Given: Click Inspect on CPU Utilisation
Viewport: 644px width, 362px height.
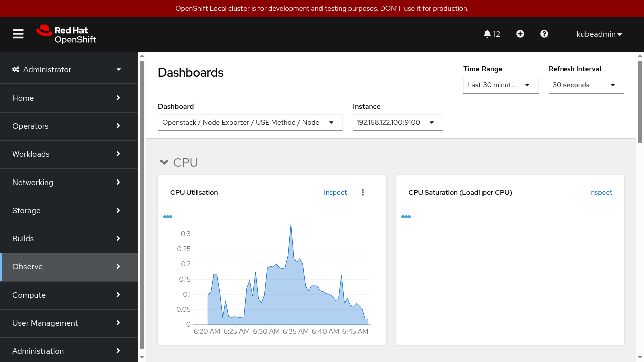Looking at the screenshot, I should click(335, 192).
